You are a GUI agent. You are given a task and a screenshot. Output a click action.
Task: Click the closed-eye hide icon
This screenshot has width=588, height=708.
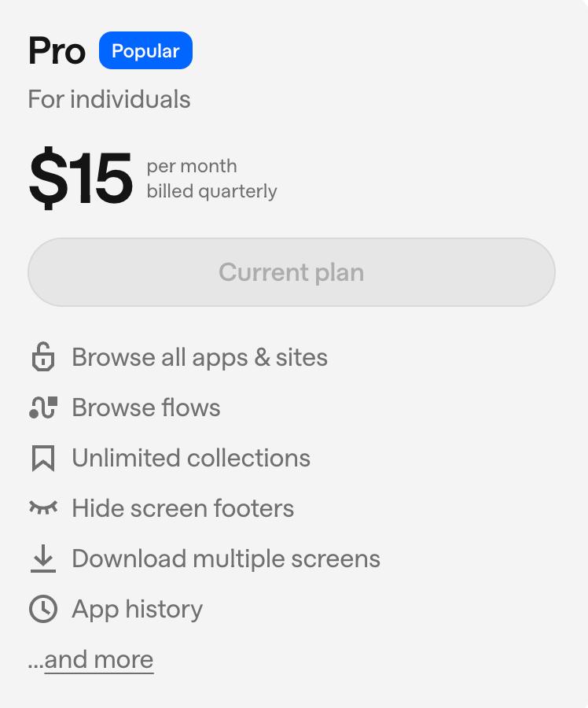[x=43, y=507]
